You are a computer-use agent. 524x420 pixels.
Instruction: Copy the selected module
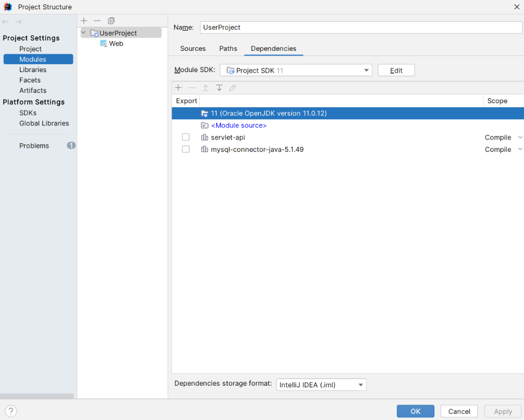(111, 21)
